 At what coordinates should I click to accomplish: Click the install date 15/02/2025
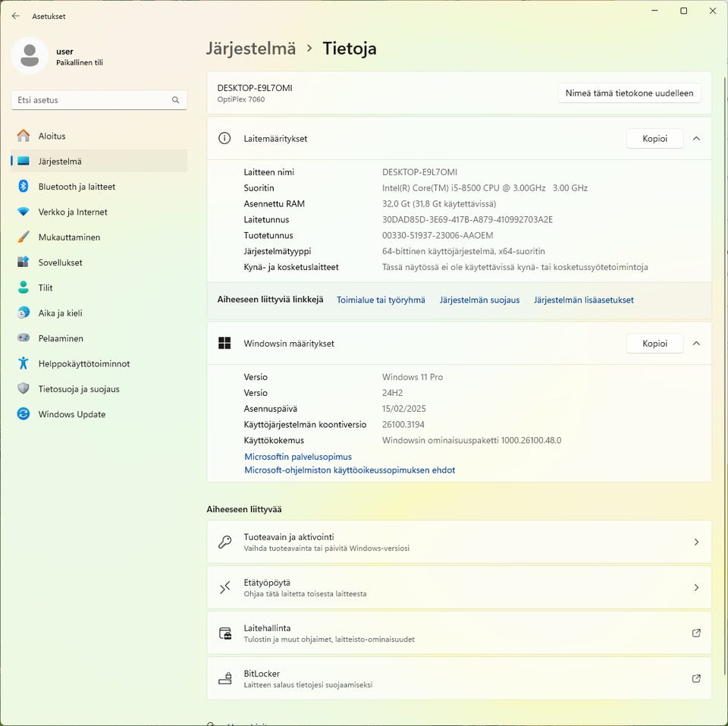[404, 408]
